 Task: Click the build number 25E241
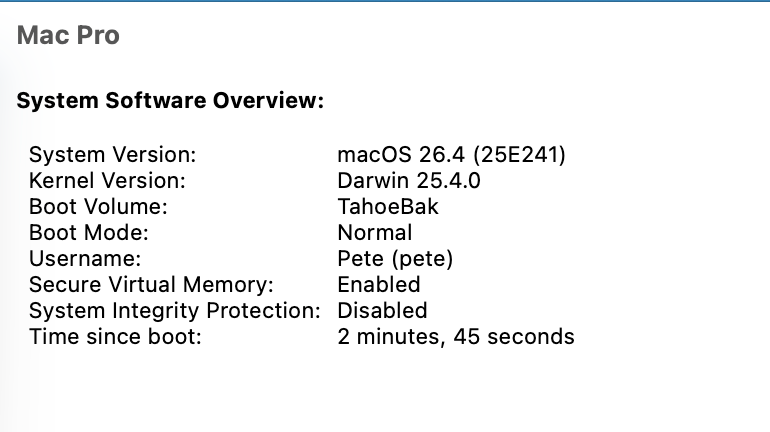(x=520, y=155)
